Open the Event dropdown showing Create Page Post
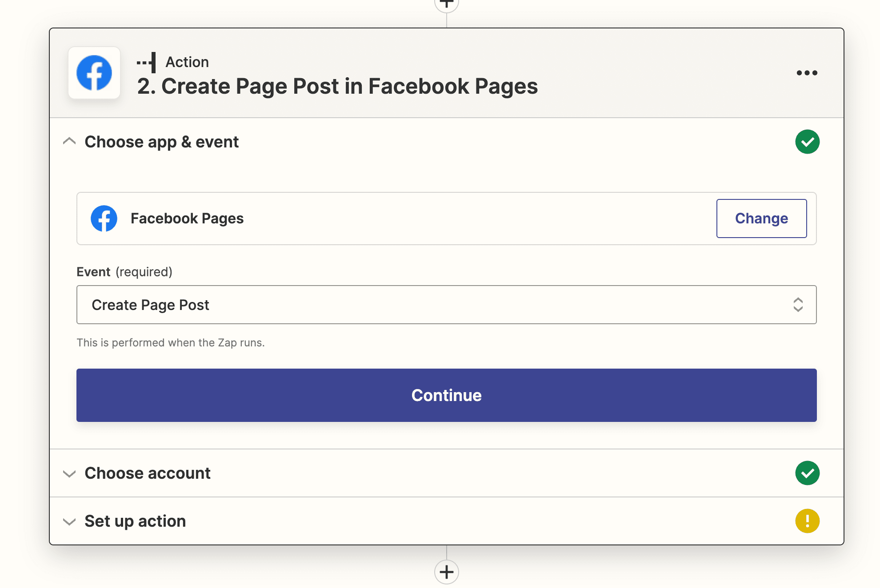This screenshot has height=588, width=880. (x=446, y=305)
